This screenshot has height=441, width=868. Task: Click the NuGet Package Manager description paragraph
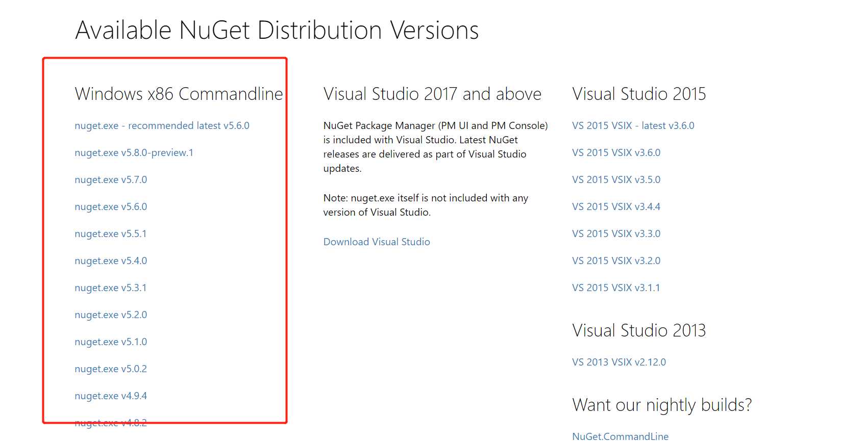(x=435, y=147)
